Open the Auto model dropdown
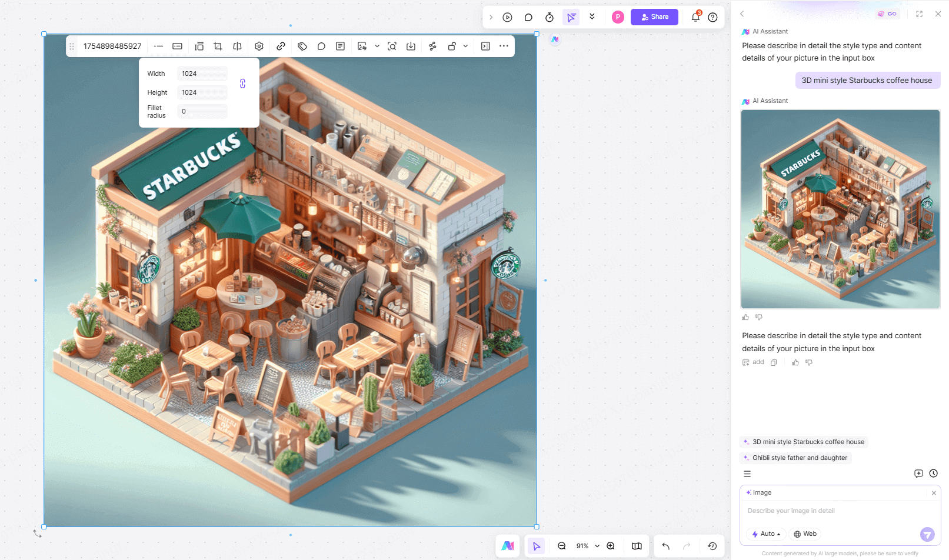 [x=766, y=534]
